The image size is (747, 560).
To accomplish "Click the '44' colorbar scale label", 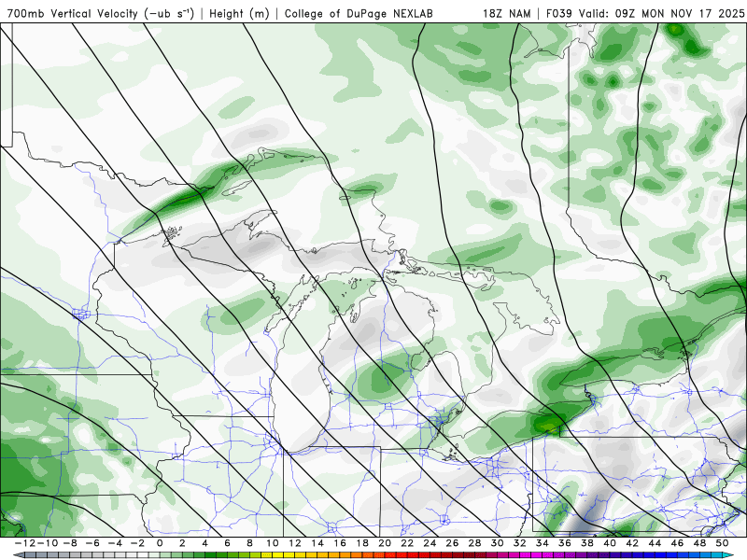I will pyautogui.click(x=655, y=543).
